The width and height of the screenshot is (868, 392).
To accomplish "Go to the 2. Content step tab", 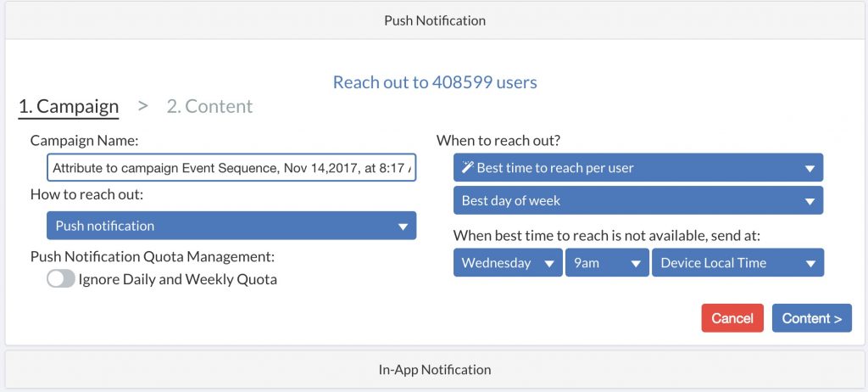I will click(x=209, y=106).
